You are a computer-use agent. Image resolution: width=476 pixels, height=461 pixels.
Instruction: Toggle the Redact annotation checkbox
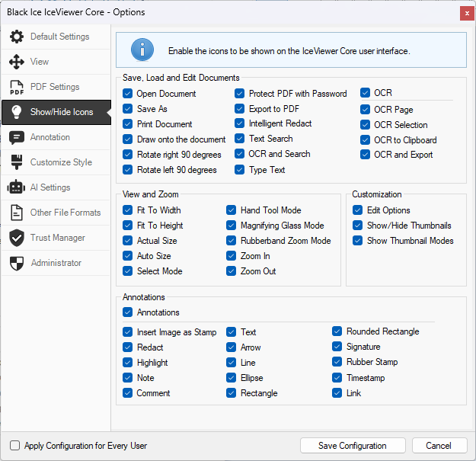point(127,347)
